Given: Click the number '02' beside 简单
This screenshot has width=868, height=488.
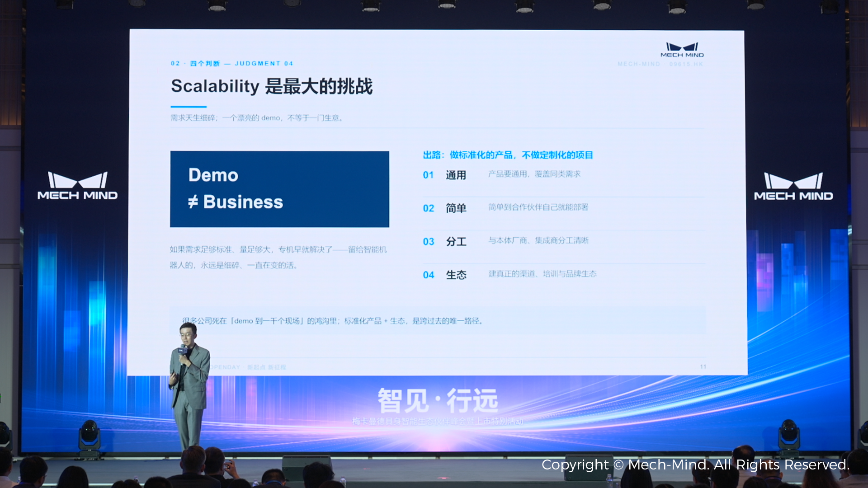Looking at the screenshot, I should 428,208.
